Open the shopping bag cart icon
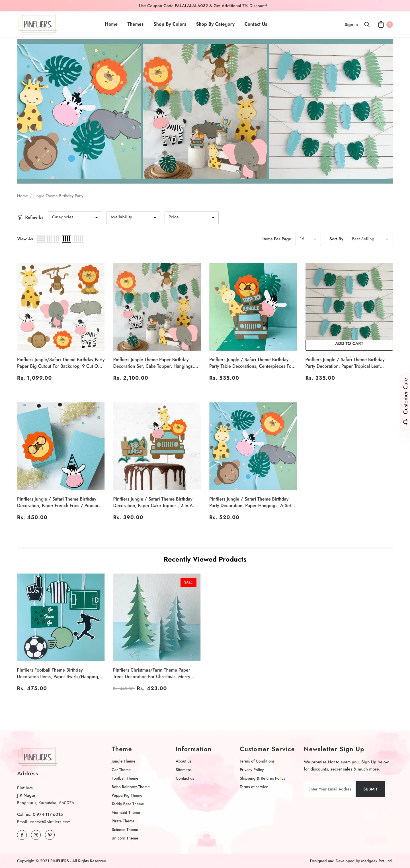Screen dimensions: 410x868 [381, 24]
